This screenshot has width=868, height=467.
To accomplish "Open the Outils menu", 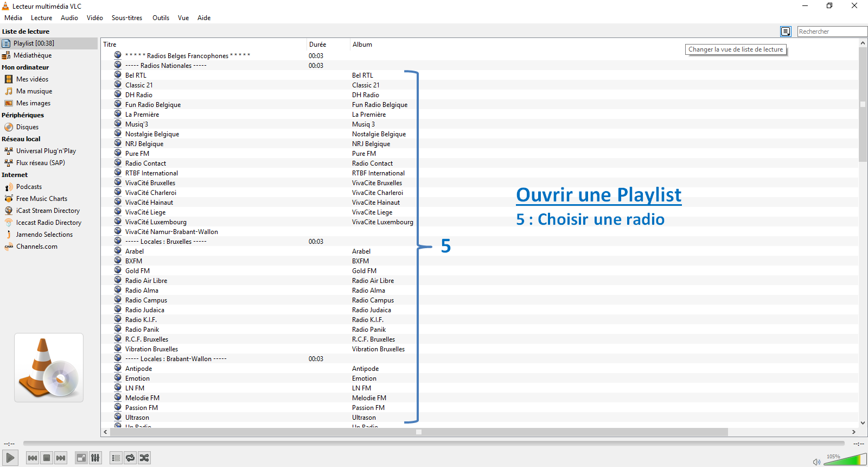I will click(x=161, y=18).
